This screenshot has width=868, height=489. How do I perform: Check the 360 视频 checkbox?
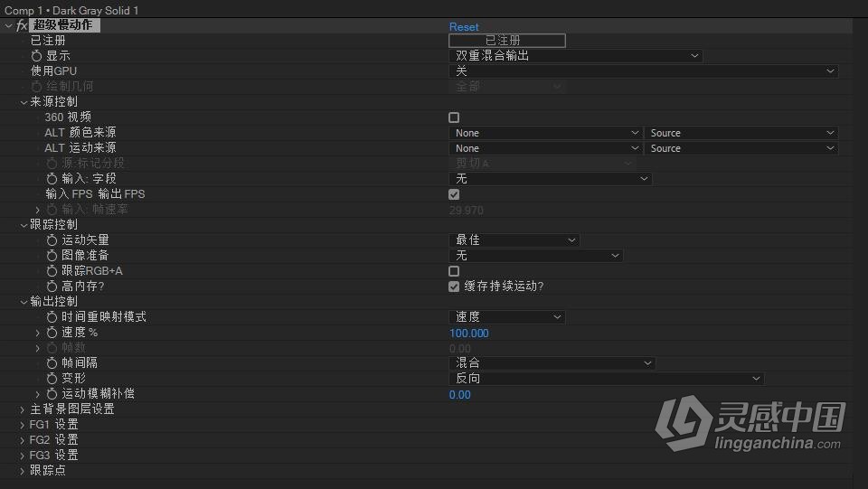pyautogui.click(x=454, y=118)
